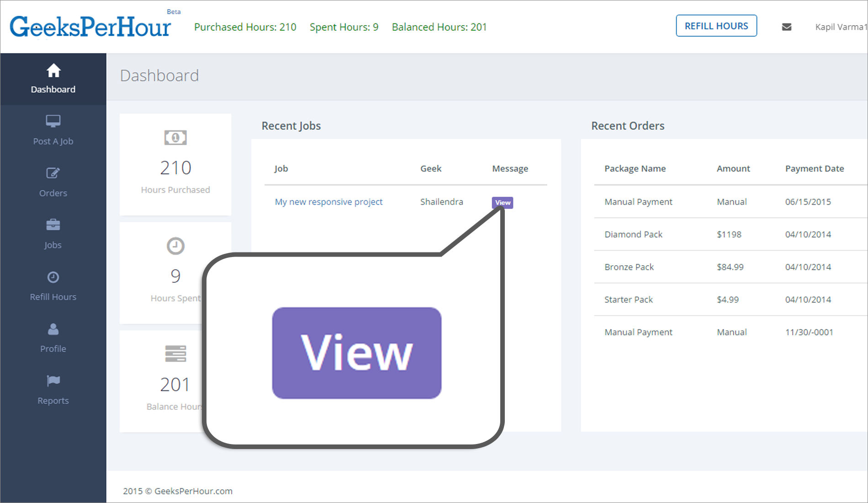The height and width of the screenshot is (503, 868).
Task: Click the REFILL HOURS button
Action: tap(716, 26)
